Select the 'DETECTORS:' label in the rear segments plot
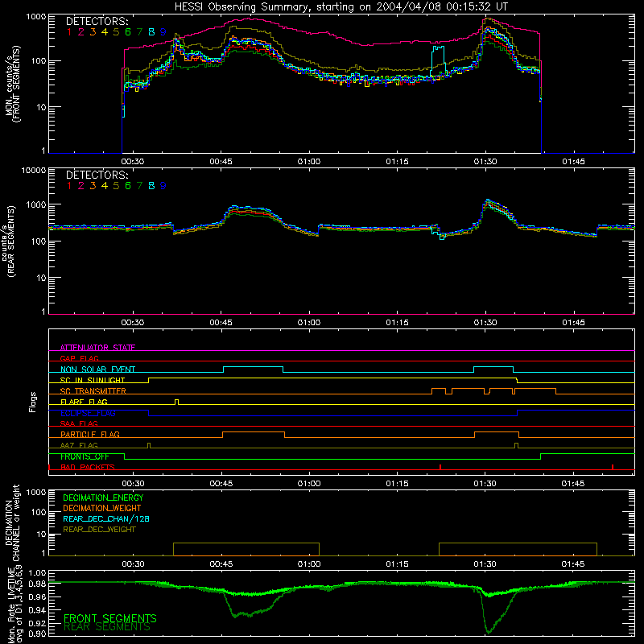 click(x=97, y=175)
